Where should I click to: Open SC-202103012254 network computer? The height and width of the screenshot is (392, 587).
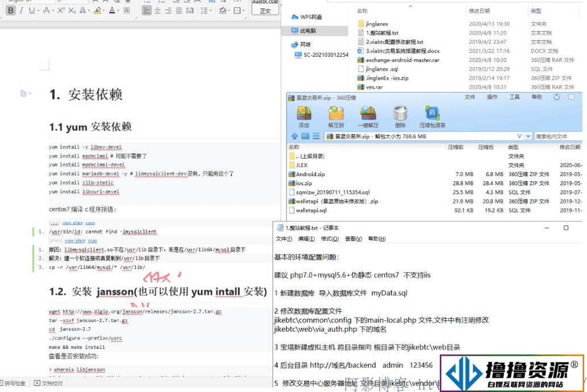click(322, 55)
